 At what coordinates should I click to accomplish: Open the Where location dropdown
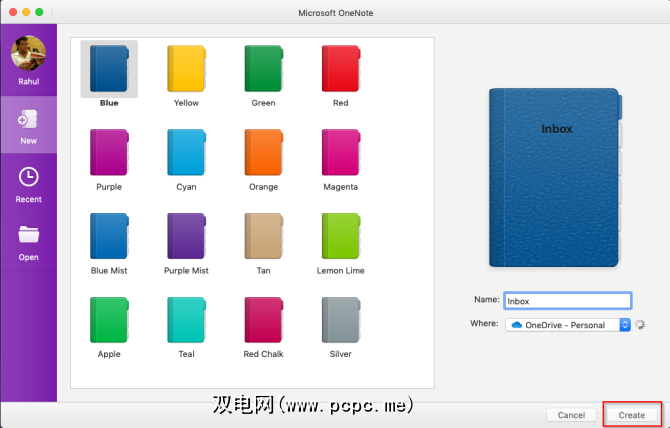(x=568, y=325)
